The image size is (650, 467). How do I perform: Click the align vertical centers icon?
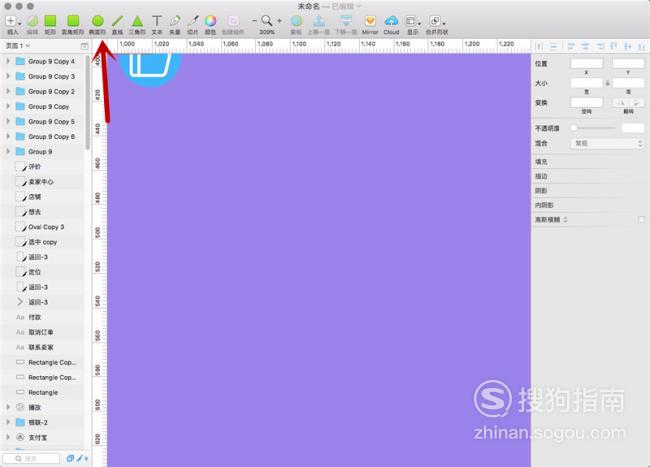click(x=628, y=46)
